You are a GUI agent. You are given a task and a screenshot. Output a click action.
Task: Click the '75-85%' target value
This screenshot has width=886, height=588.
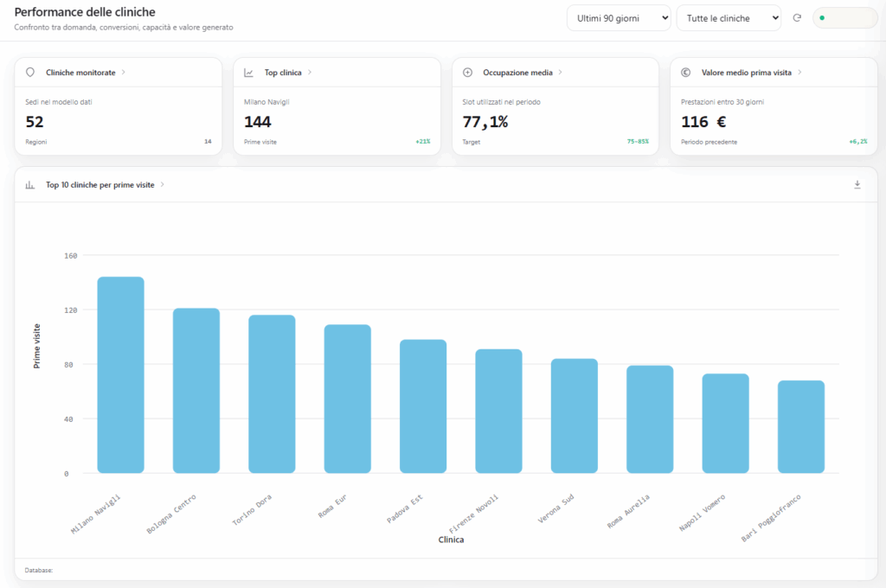tap(638, 142)
